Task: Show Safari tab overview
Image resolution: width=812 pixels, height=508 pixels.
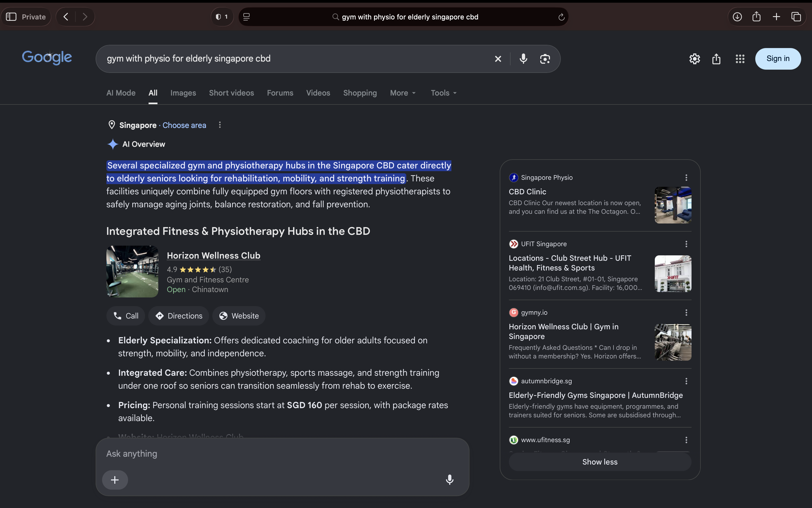Action: point(796,17)
